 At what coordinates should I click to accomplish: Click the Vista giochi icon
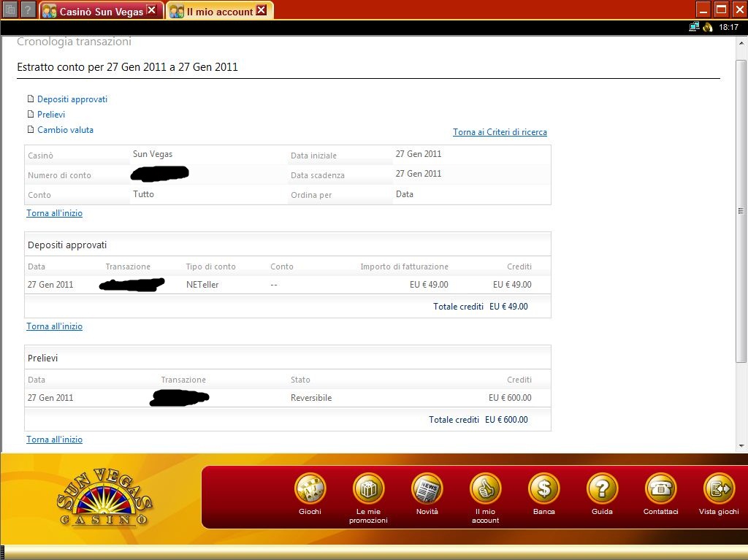click(x=719, y=488)
